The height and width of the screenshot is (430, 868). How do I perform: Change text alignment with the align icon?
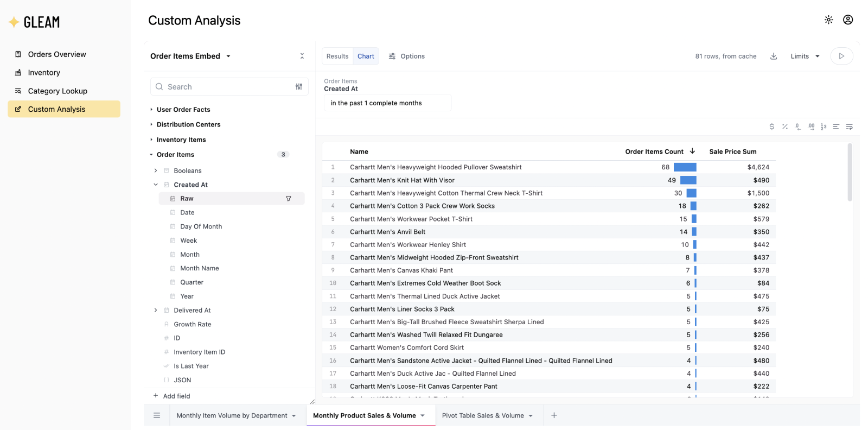836,127
